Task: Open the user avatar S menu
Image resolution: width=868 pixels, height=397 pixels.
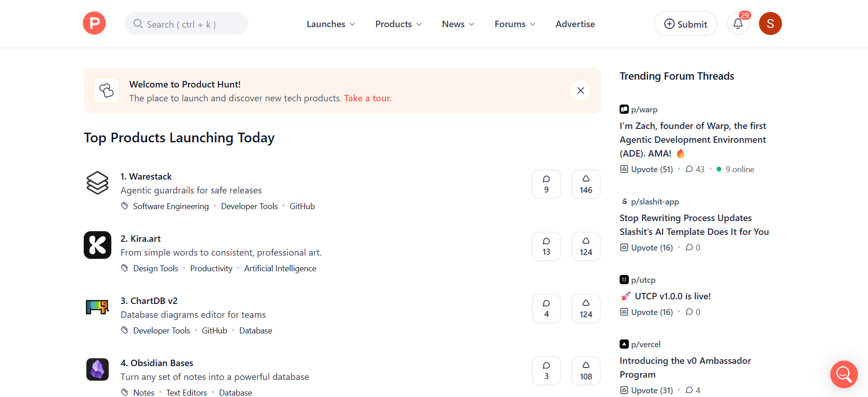Action: 770,23
